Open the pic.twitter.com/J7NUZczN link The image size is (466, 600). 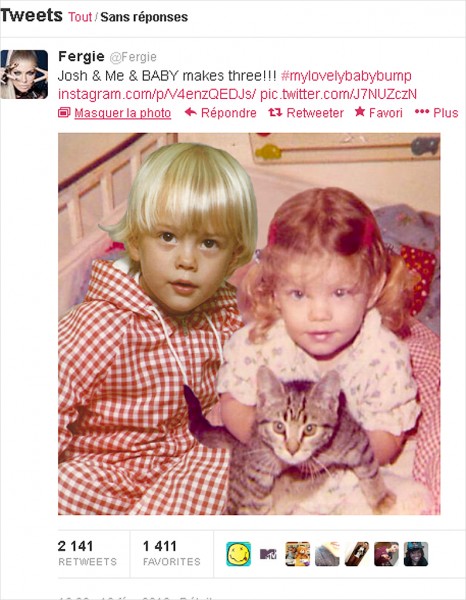coord(338,94)
